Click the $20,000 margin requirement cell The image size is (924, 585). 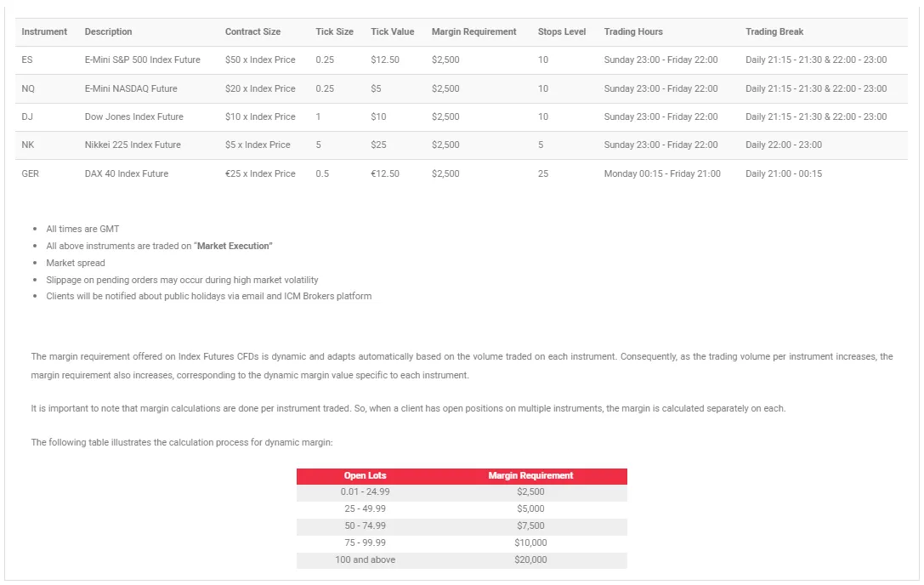[x=530, y=559]
